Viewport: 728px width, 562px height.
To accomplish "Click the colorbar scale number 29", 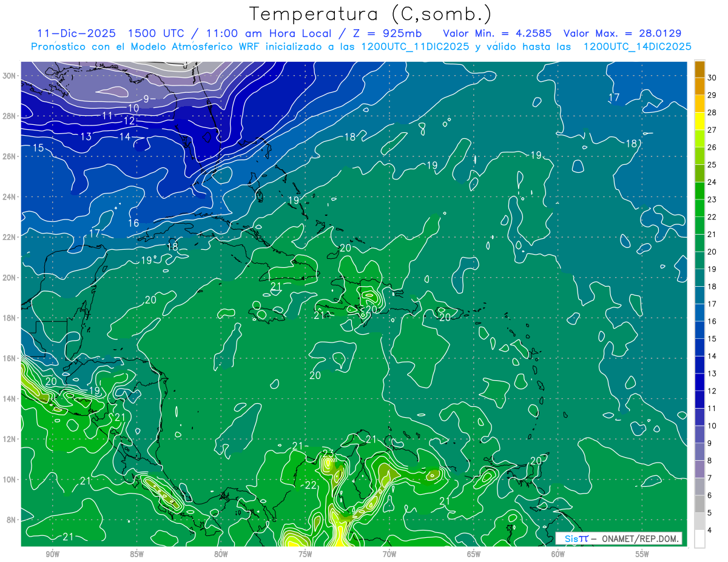I will (712, 95).
